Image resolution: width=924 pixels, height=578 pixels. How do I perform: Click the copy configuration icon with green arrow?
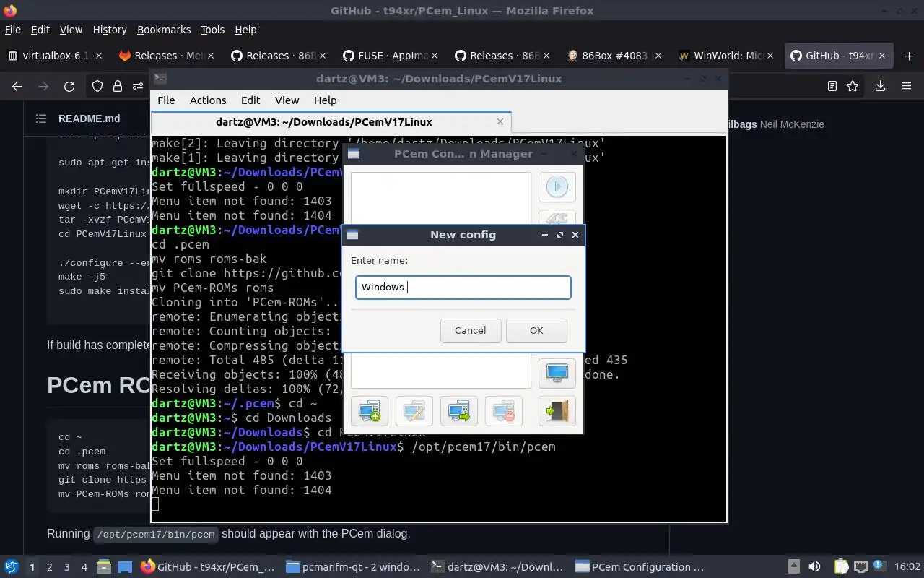pyautogui.click(x=459, y=411)
